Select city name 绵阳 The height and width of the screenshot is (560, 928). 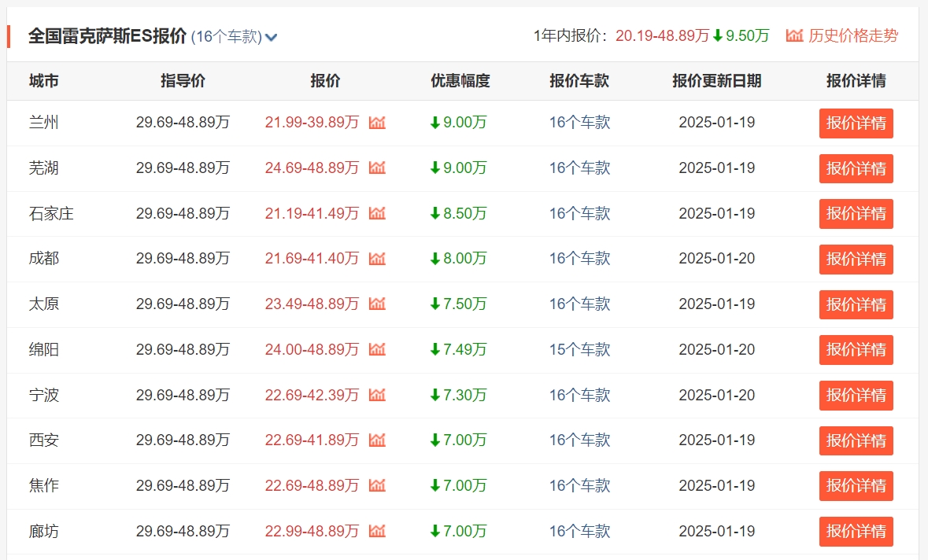tap(44, 349)
